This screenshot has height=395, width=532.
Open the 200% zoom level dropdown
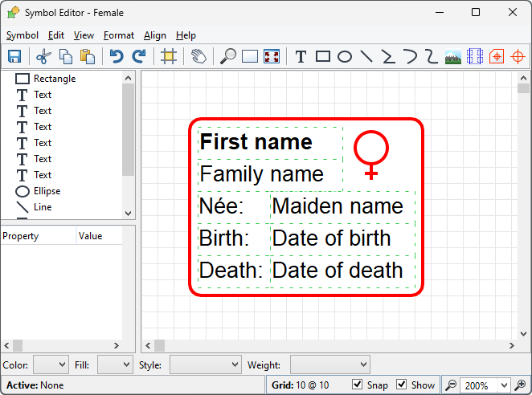pos(504,385)
